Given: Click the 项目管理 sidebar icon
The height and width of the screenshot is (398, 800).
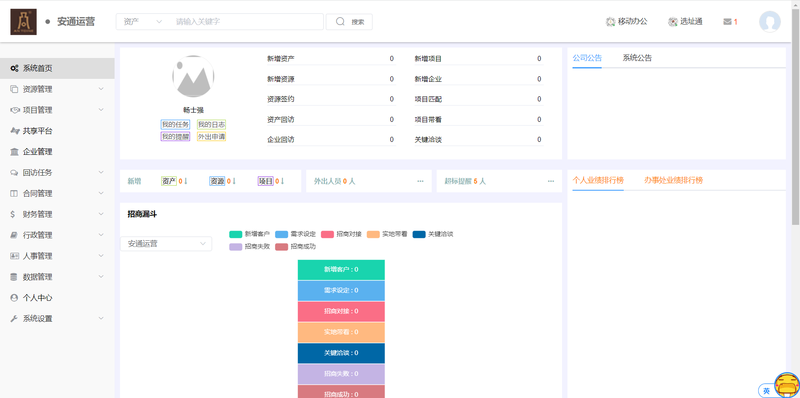Looking at the screenshot, I should coord(14,110).
